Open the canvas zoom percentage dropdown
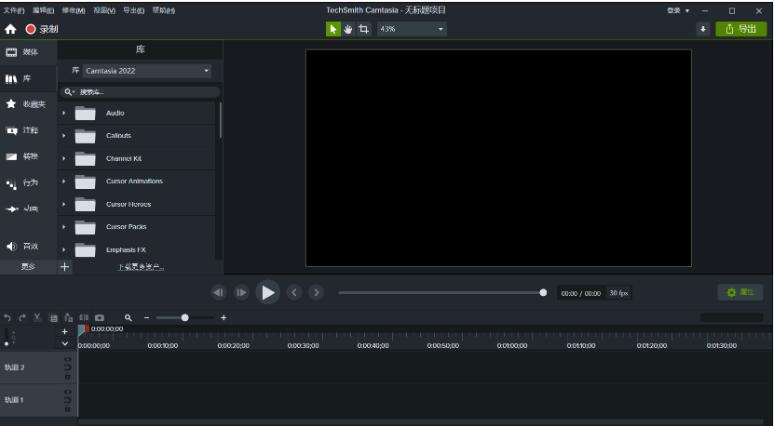The image size is (775, 426). pyautogui.click(x=412, y=29)
